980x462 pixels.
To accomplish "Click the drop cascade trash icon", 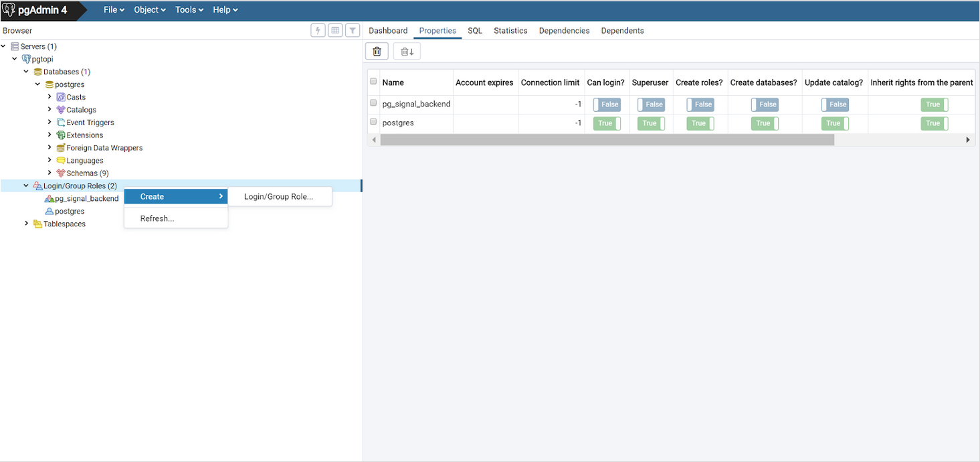I will point(407,52).
